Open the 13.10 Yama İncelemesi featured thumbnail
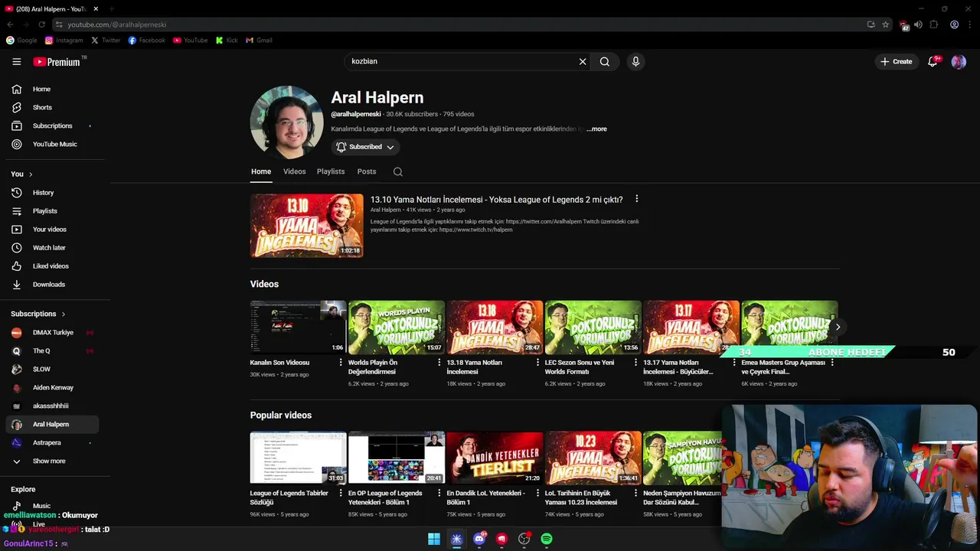This screenshot has height=551, width=980. [x=307, y=226]
